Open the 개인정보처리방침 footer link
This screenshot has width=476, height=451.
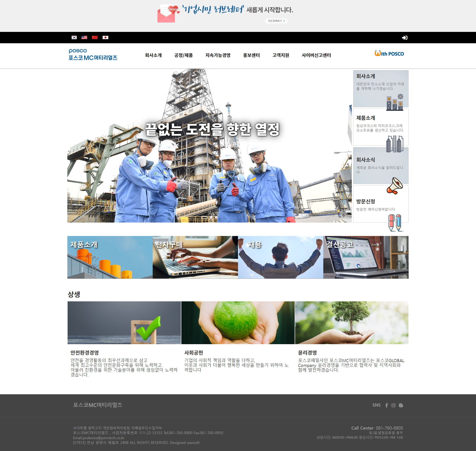point(116,428)
